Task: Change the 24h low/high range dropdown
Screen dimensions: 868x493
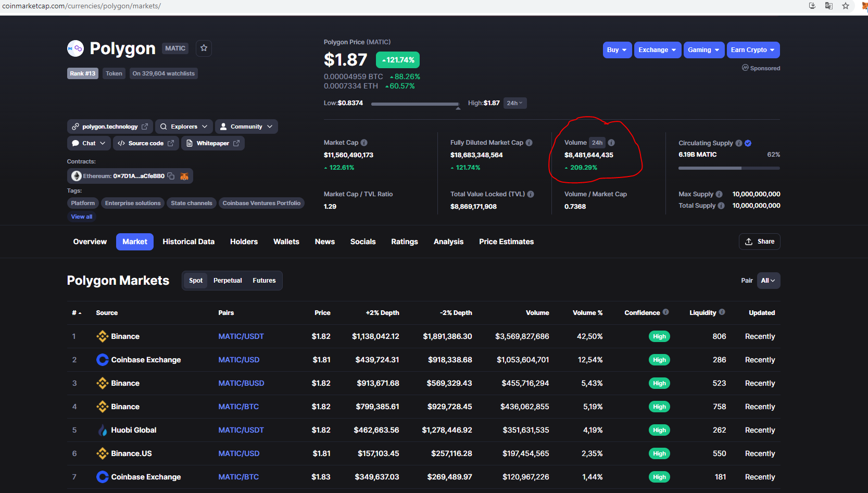Action: (515, 103)
